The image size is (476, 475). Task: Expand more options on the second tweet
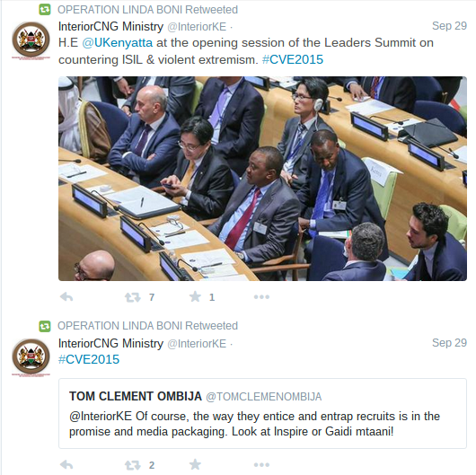click(261, 465)
